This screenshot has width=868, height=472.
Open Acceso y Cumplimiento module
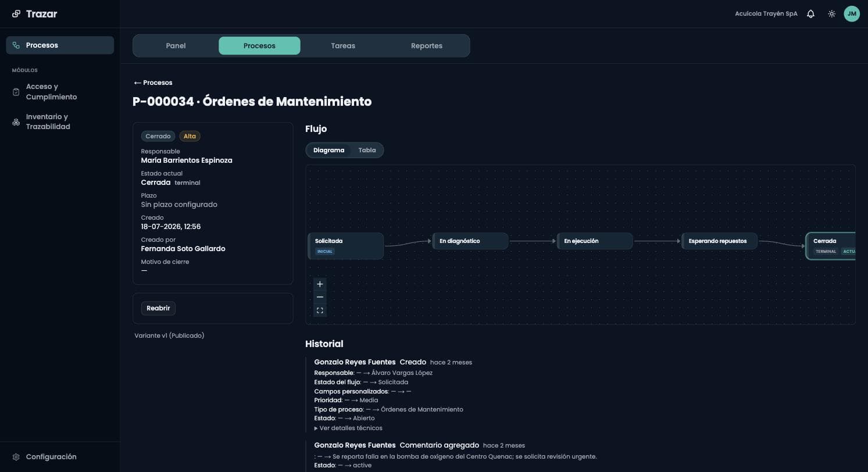tap(60, 92)
